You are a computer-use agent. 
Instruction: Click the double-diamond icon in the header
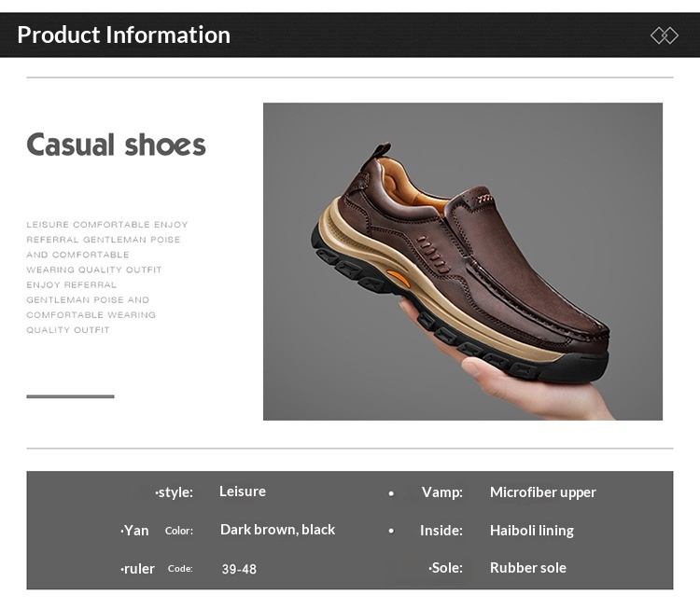[664, 35]
